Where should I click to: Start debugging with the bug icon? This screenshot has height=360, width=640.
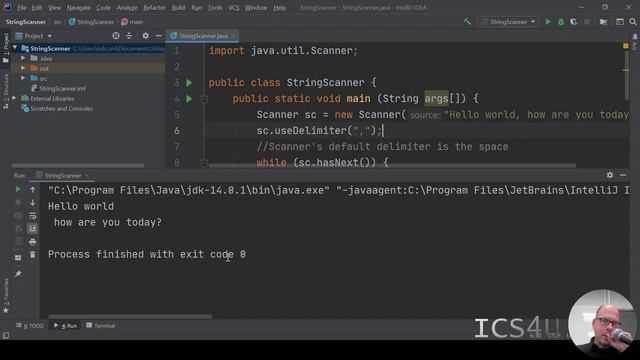click(561, 22)
